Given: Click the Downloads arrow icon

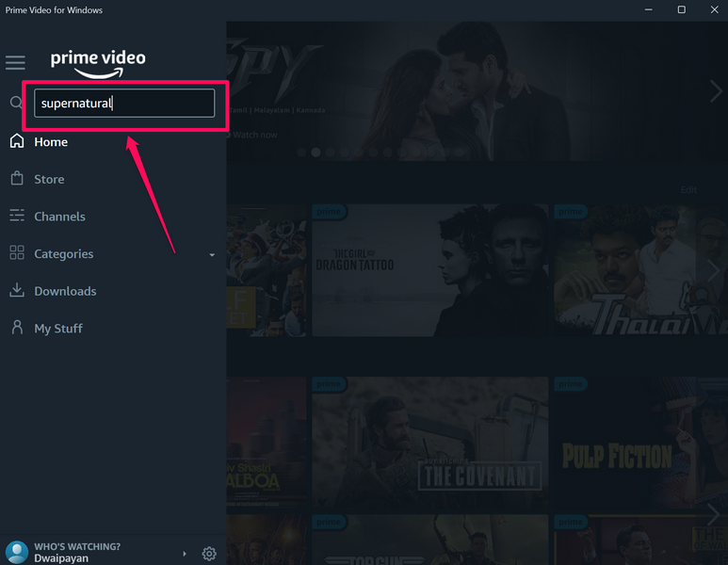Looking at the screenshot, I should (17, 290).
